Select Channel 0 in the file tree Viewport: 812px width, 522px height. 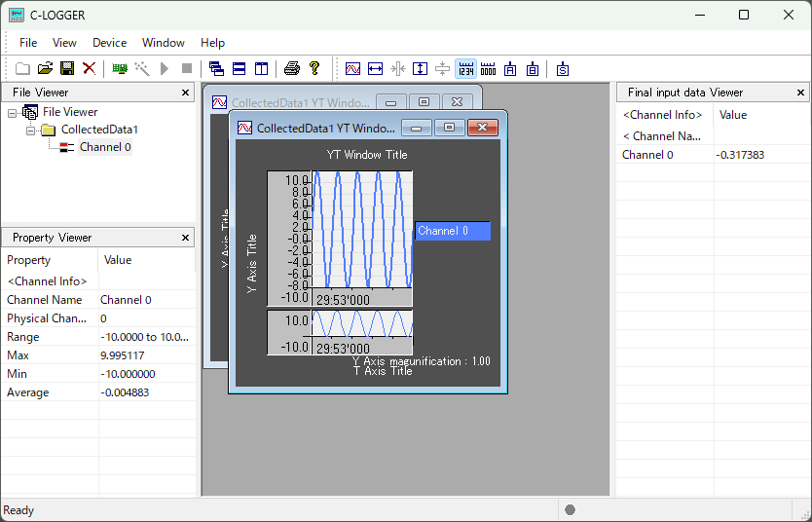tap(104, 147)
